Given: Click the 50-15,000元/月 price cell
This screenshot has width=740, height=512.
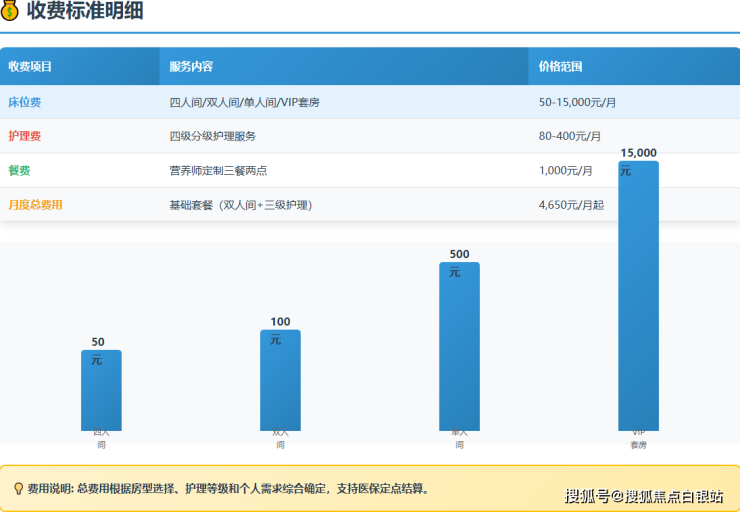Looking at the screenshot, I should click(577, 102).
